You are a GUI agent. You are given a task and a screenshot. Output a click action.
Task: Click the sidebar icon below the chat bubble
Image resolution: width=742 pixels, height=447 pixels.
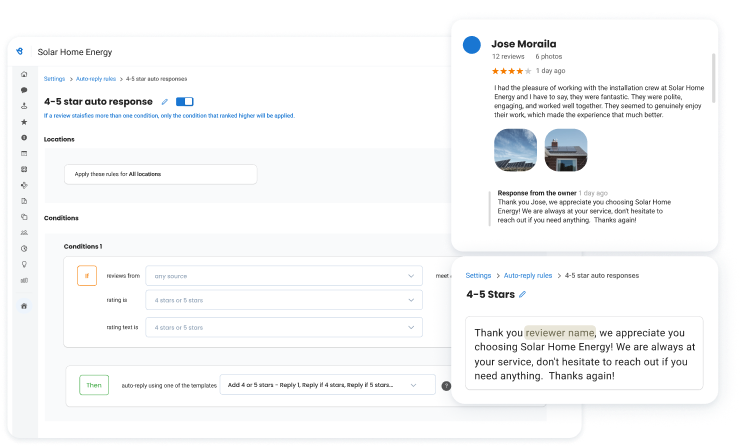coord(24,106)
